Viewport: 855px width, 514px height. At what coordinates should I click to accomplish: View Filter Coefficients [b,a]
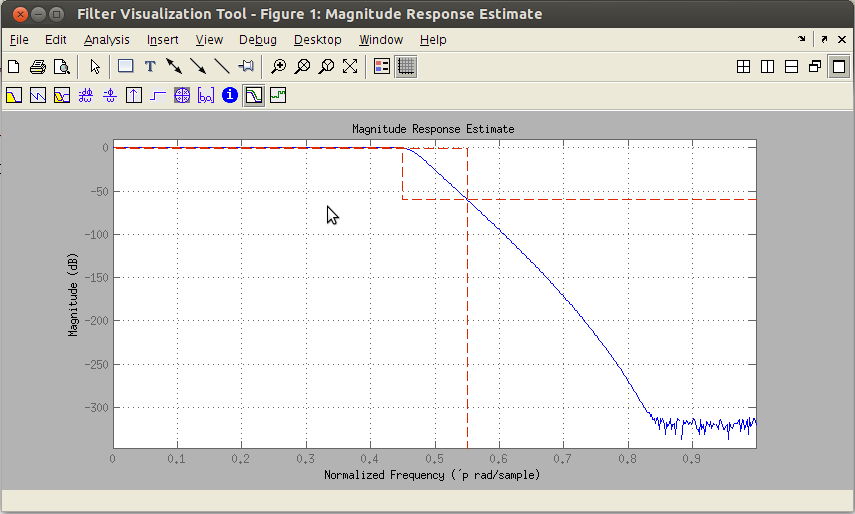click(206, 96)
